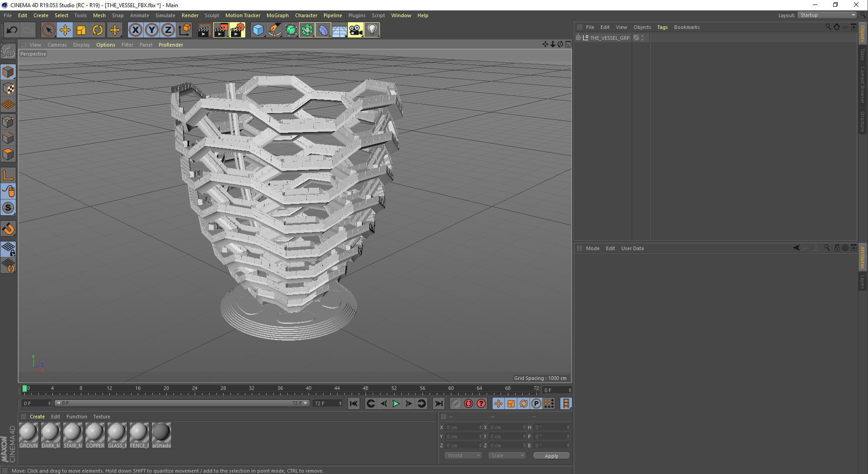The height and width of the screenshot is (474, 868).
Task: Toggle Y axis lock
Action: (152, 30)
